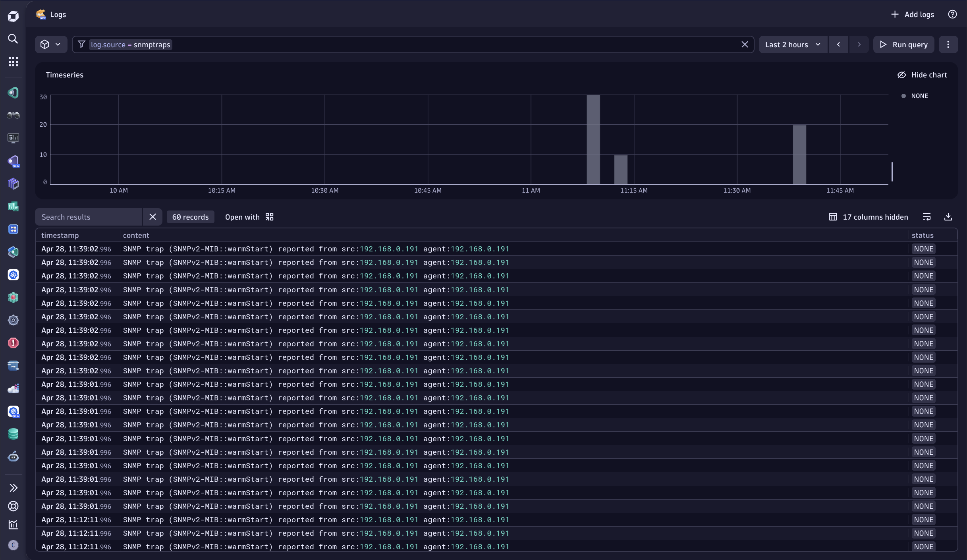
Task: Open the help icon in the top right
Action: [x=953, y=14]
